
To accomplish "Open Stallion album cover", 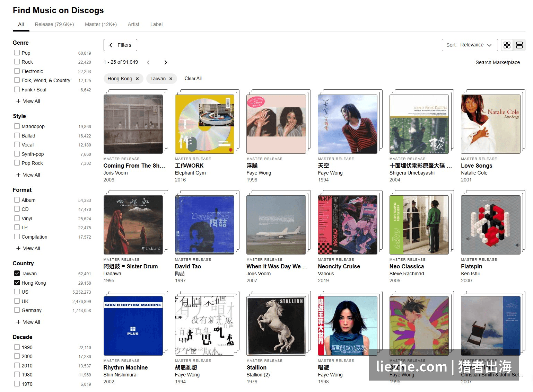I will click(276, 326).
